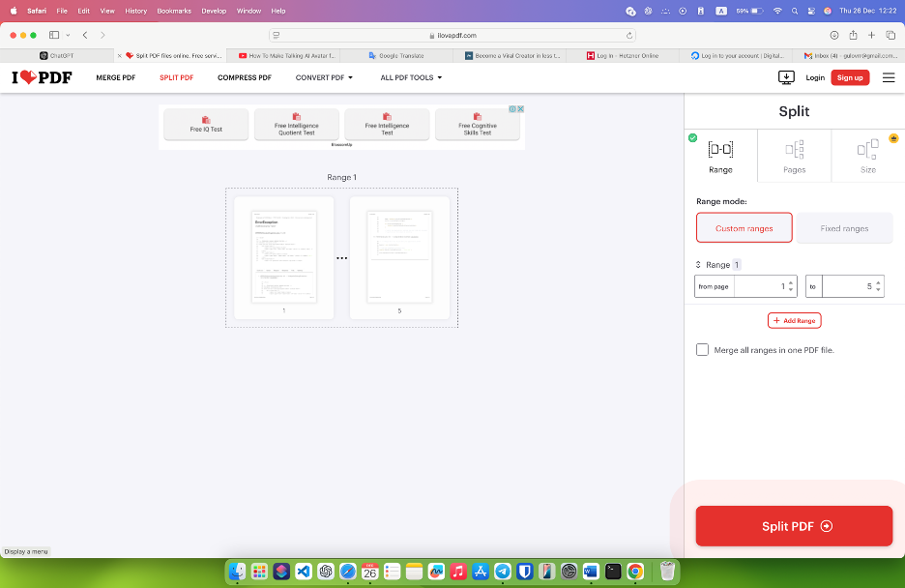Select page 5 thumbnail in Range 1
The width and height of the screenshot is (905, 588).
[399, 257]
